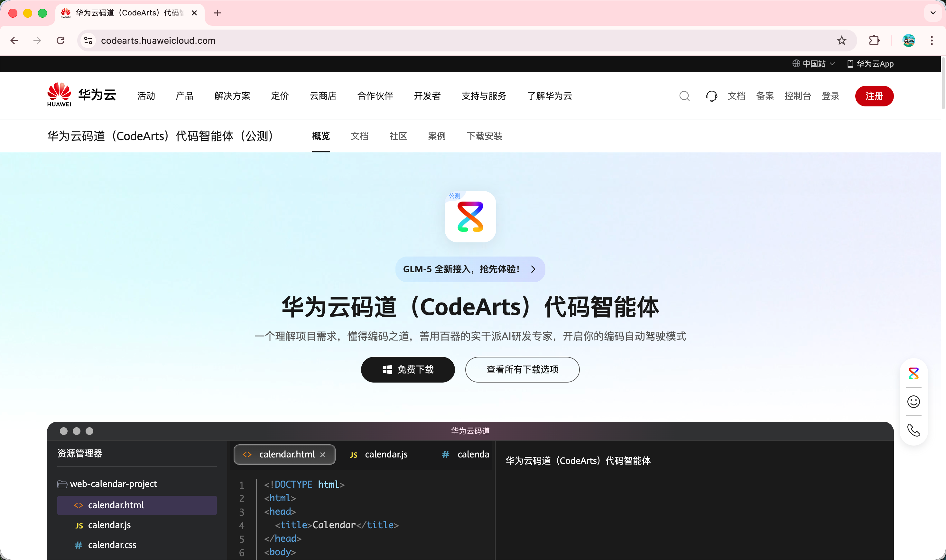This screenshot has height=560, width=946.
Task: Click the GLM-5 announcement banner
Action: click(x=470, y=269)
